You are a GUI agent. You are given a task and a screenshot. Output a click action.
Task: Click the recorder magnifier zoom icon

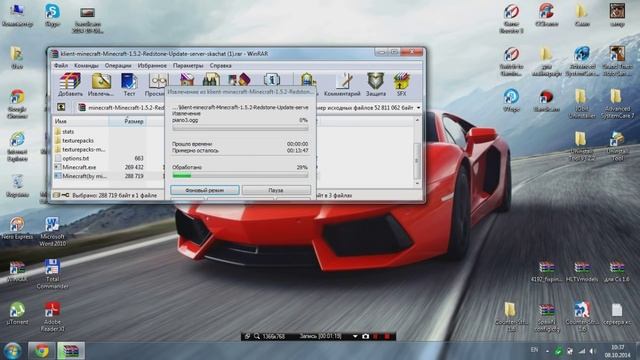pyautogui.click(x=257, y=336)
